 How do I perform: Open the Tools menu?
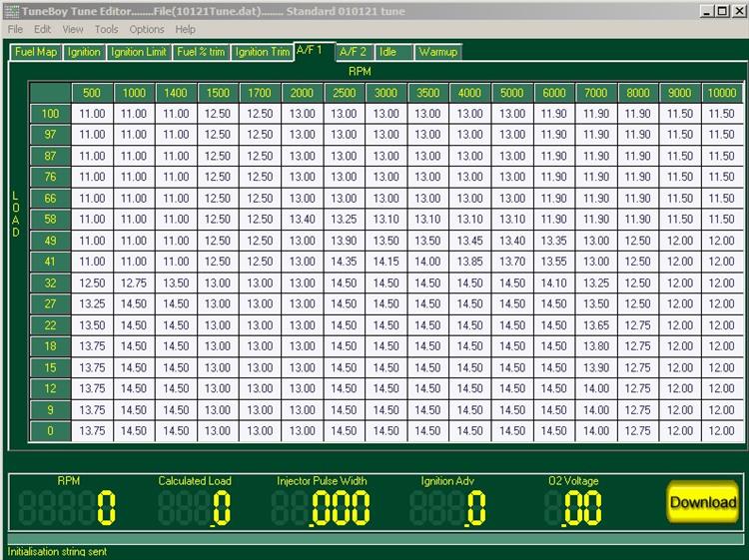[106, 30]
